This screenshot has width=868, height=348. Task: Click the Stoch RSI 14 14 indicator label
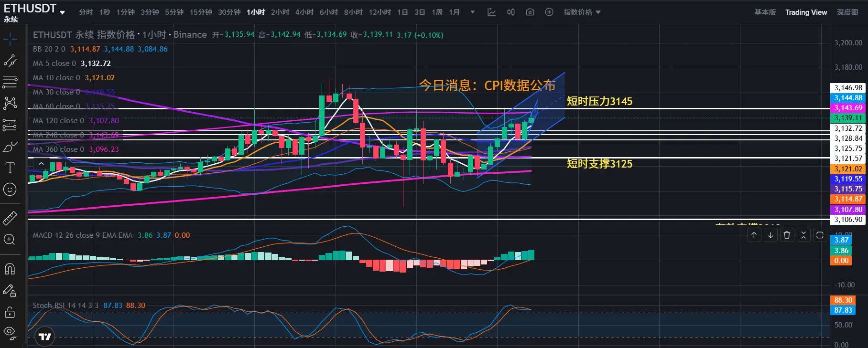click(x=65, y=305)
